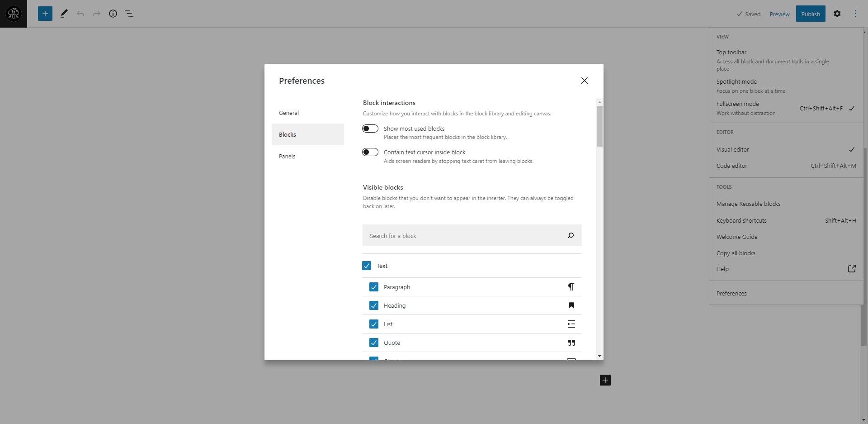The width and height of the screenshot is (868, 424).
Task: Open the Help link
Action: click(722, 269)
